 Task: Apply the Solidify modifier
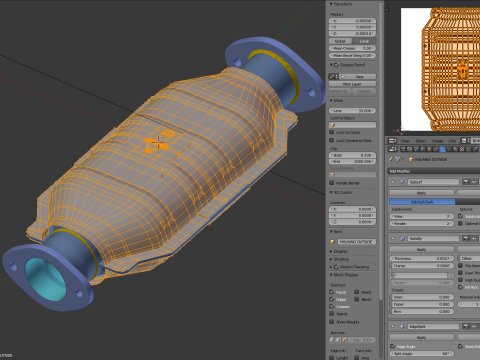point(422,249)
